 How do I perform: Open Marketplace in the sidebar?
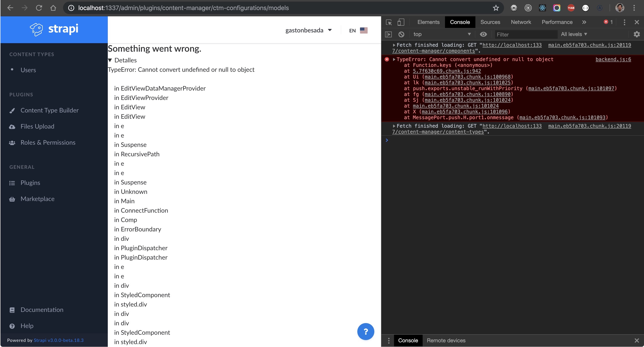pos(38,199)
